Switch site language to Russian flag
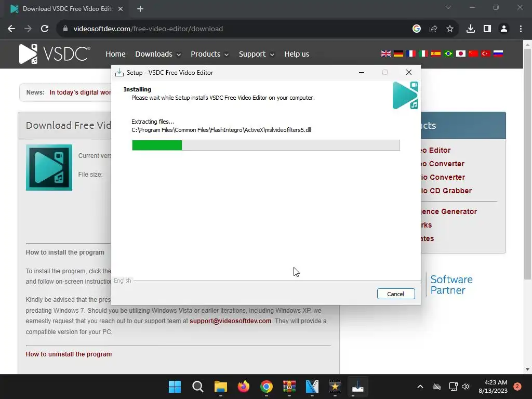The image size is (532, 399). pos(498,54)
